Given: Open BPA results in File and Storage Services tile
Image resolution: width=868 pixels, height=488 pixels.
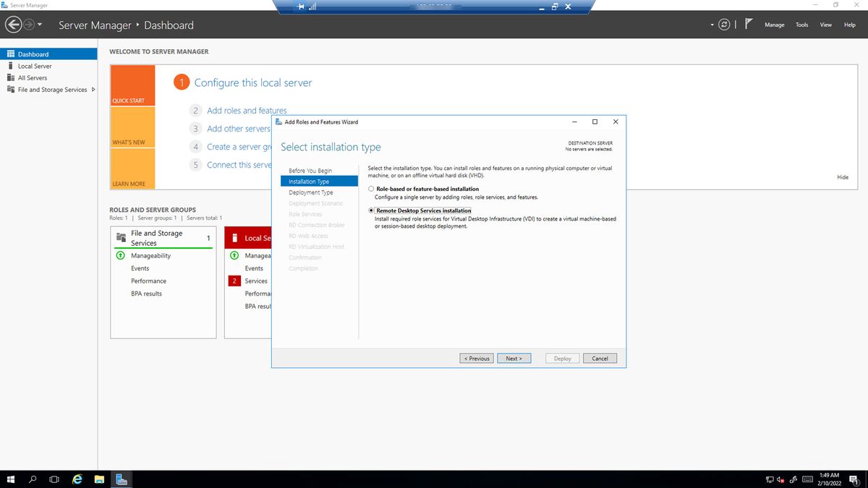Looking at the screenshot, I should point(146,294).
